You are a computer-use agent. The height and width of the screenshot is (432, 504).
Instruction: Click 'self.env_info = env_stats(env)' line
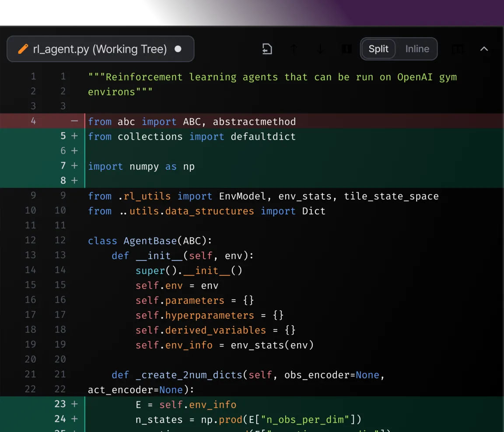tap(224, 345)
